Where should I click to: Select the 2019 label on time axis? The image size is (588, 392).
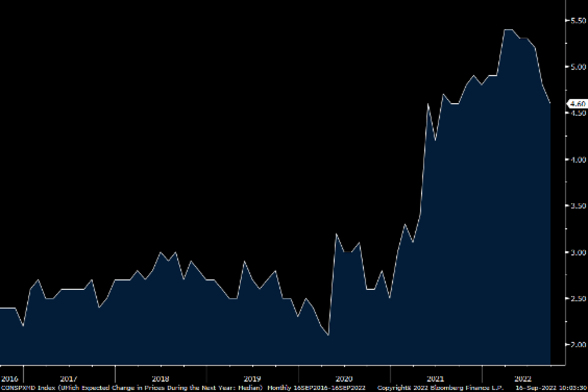pyautogui.click(x=252, y=379)
